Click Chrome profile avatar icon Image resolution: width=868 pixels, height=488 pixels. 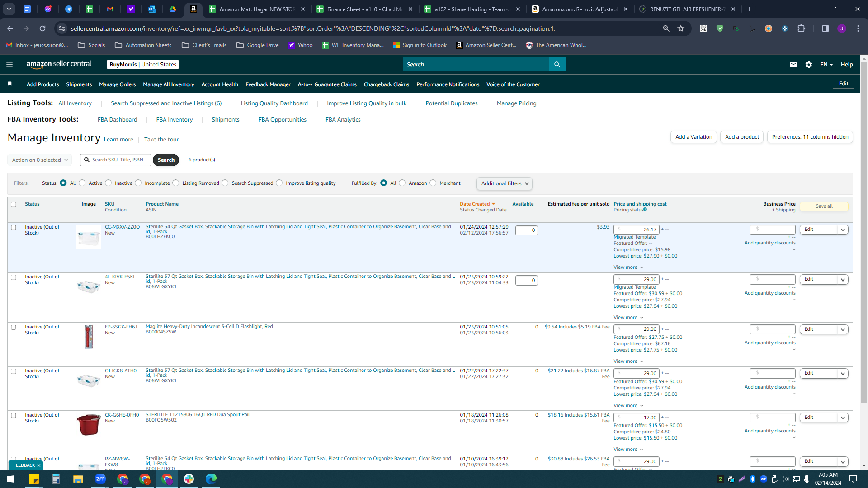point(841,28)
